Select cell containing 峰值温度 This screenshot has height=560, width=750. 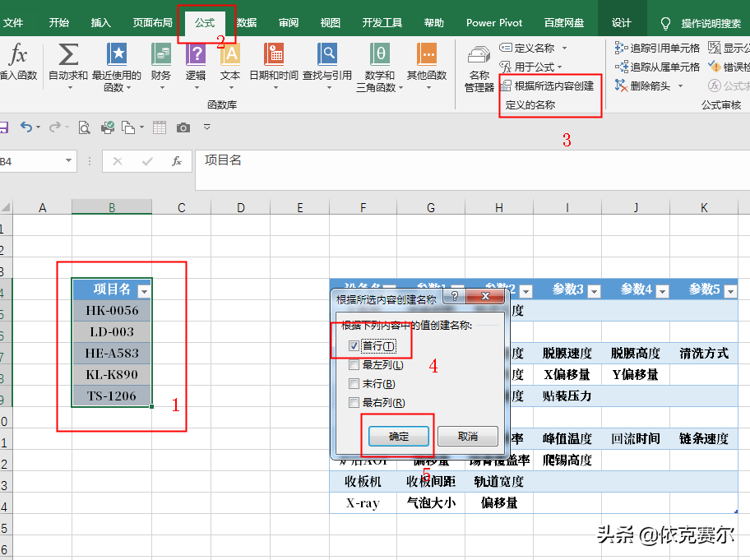click(x=567, y=438)
